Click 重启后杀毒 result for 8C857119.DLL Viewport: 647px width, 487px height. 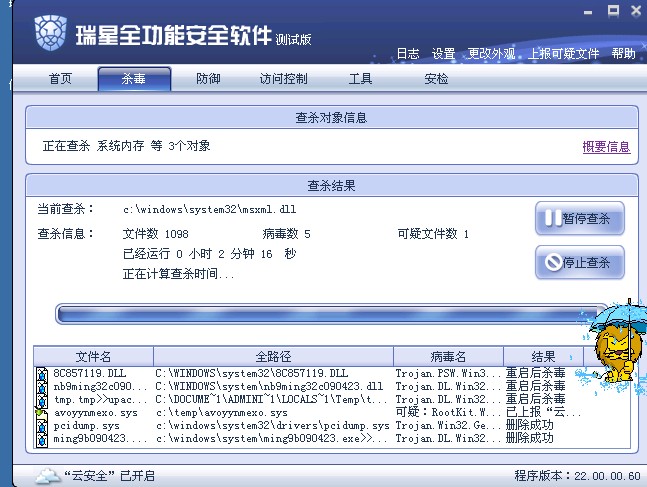(536, 373)
